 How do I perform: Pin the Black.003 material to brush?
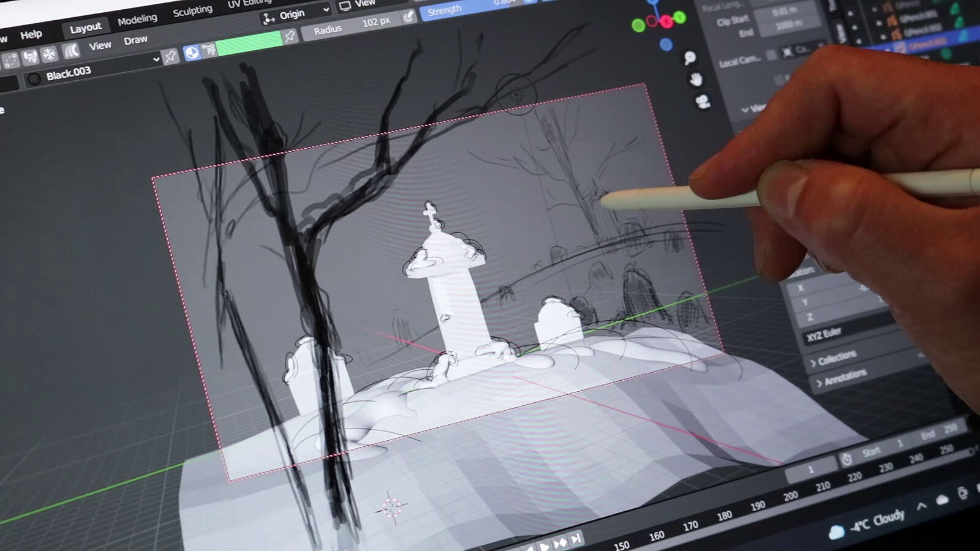[170, 57]
